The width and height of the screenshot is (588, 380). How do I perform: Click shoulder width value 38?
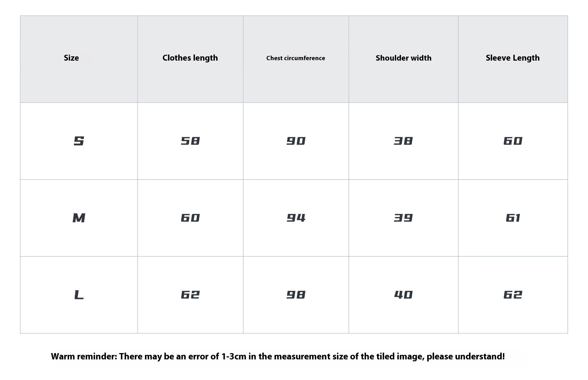pyautogui.click(x=403, y=141)
